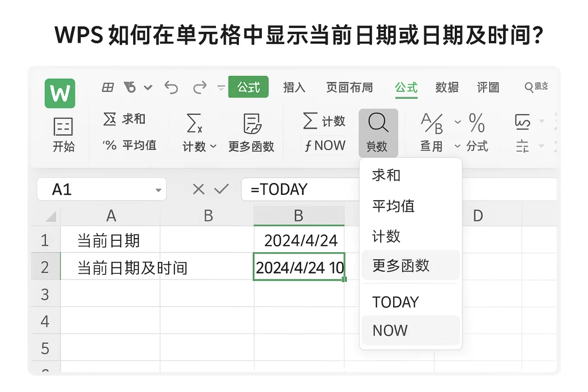Insert the NOW function via f NOW icon
The width and height of the screenshot is (588, 392).
tap(325, 145)
